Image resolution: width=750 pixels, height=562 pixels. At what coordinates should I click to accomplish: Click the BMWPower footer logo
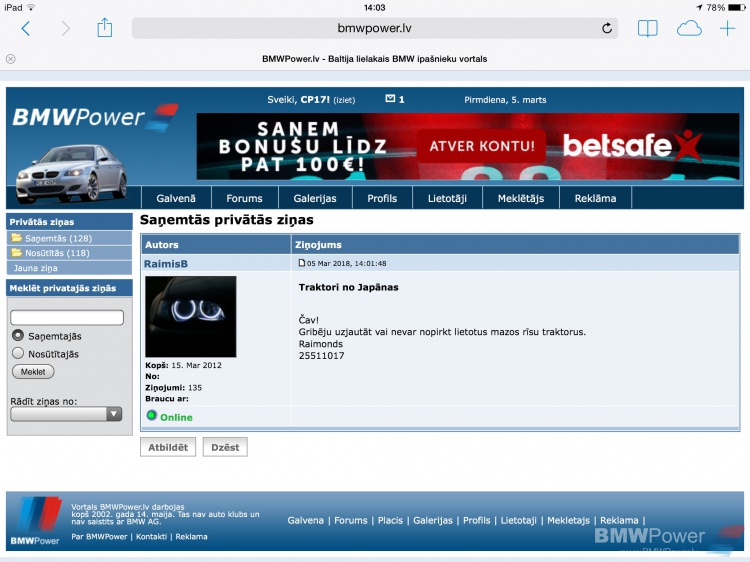click(37, 521)
